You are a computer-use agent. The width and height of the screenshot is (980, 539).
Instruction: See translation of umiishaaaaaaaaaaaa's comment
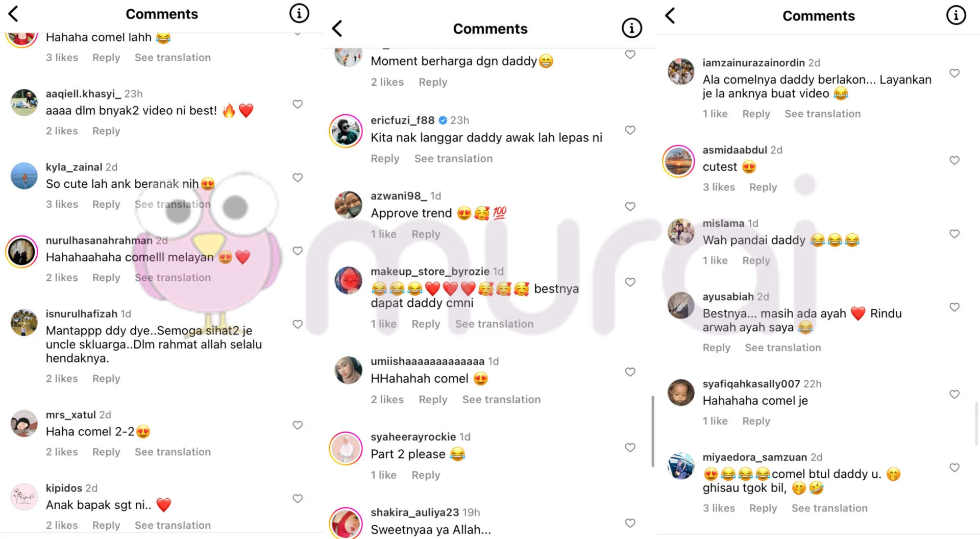(501, 400)
